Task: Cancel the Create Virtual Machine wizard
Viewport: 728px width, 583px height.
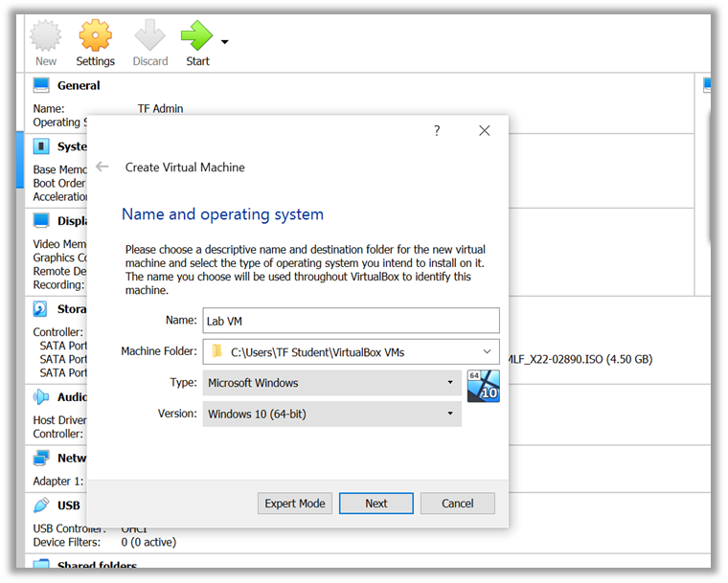Action: [457, 504]
